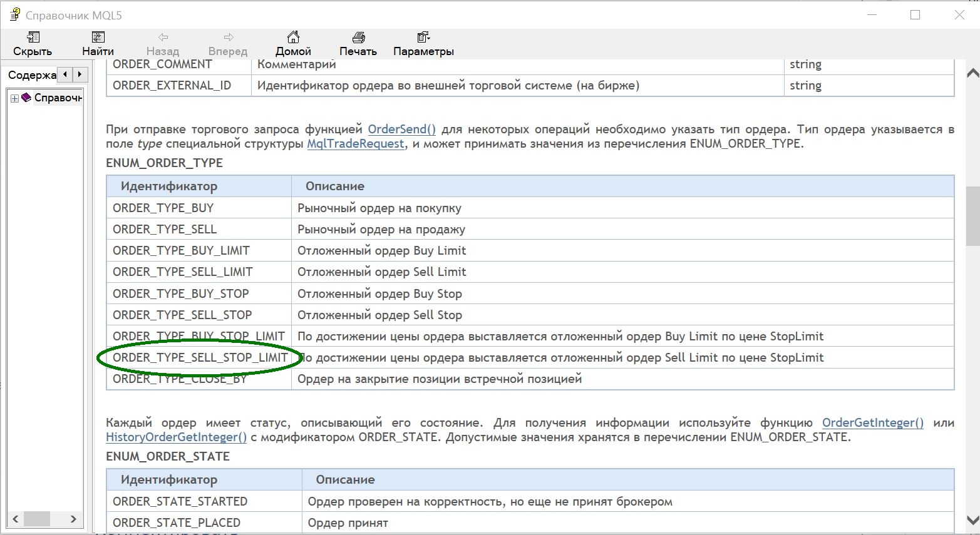Click the Назад (Back) arrow icon
The width and height of the screenshot is (980, 535).
(163, 38)
